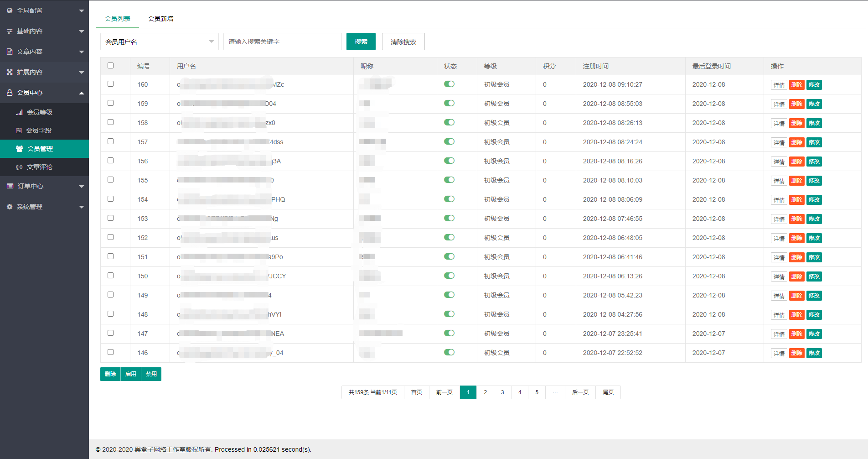868x459 pixels.
Task: Click the 后一页 next page button
Action: point(580,392)
